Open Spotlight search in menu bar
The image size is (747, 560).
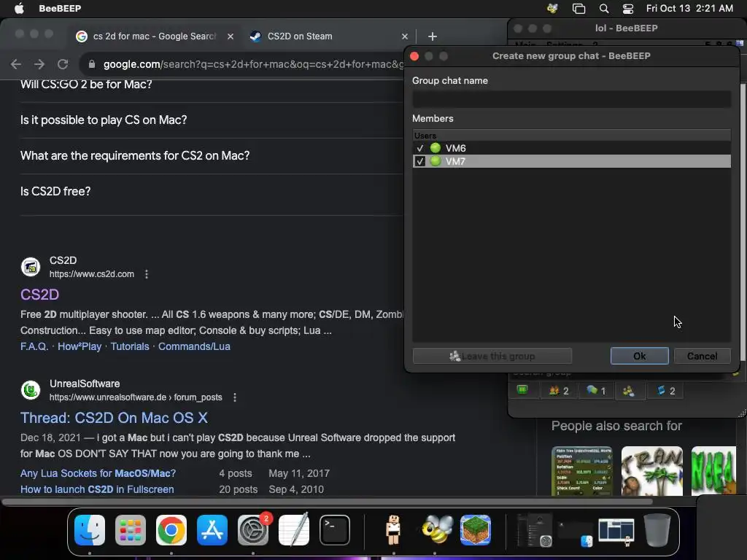[x=604, y=8]
